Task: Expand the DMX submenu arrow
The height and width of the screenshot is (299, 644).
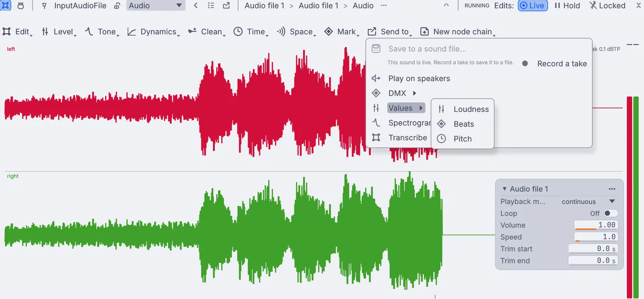Action: pos(414,93)
